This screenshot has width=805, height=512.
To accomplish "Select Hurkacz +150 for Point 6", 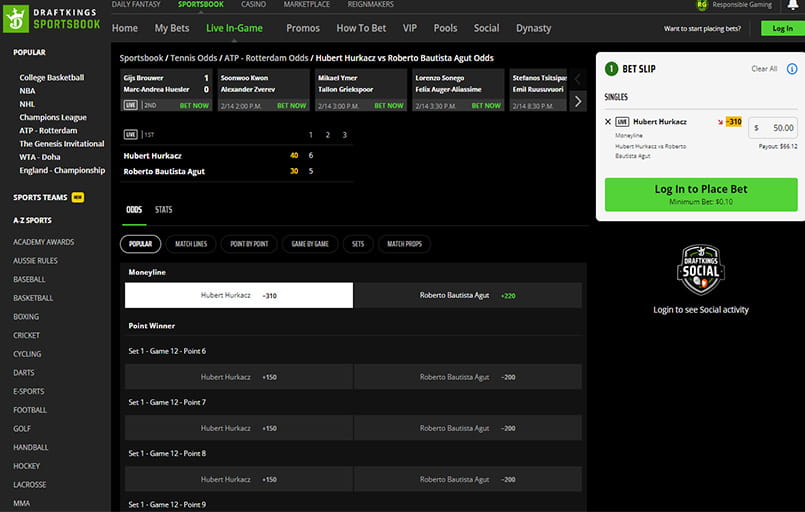I will pos(239,377).
